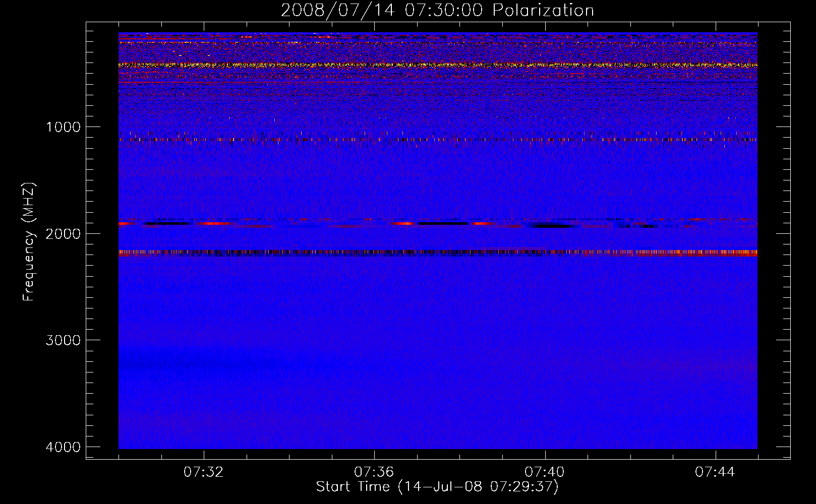This screenshot has height=504, width=816.
Task: Click the '07:44' time tick label
Action: click(x=715, y=472)
